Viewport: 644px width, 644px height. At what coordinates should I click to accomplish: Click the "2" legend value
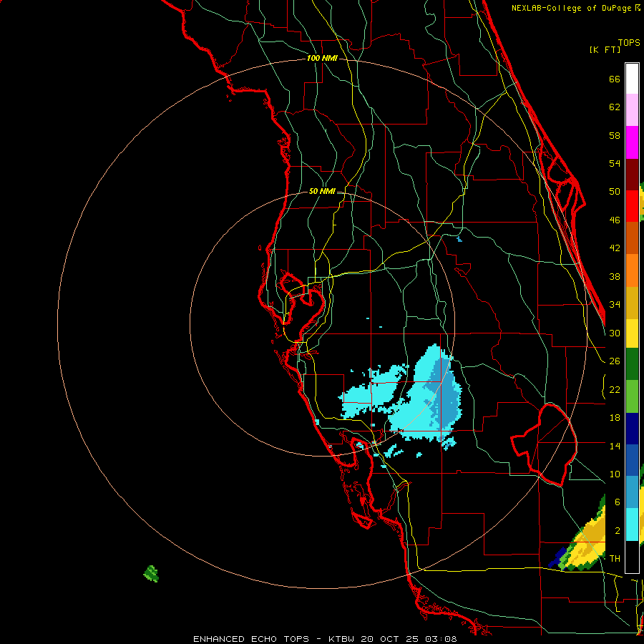point(618,531)
